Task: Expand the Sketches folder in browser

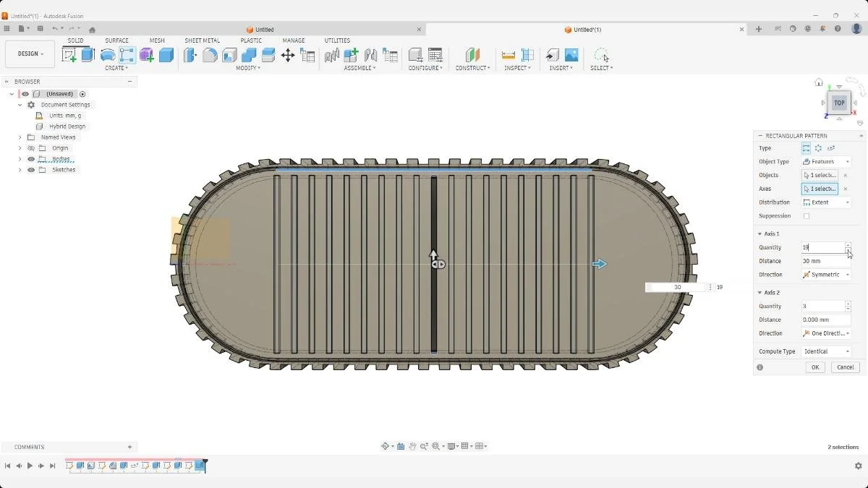Action: click(20, 169)
